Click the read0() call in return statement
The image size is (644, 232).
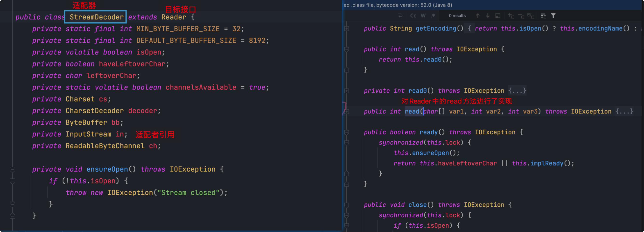pyautogui.click(x=432, y=60)
